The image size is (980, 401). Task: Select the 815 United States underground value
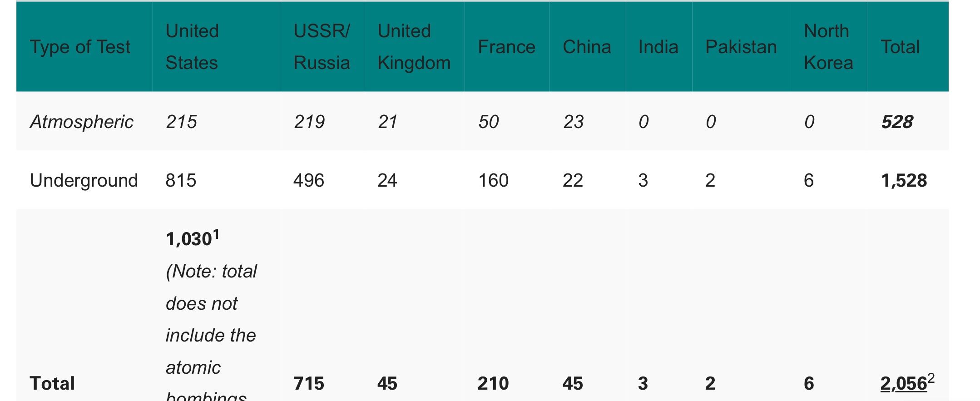[x=181, y=180]
